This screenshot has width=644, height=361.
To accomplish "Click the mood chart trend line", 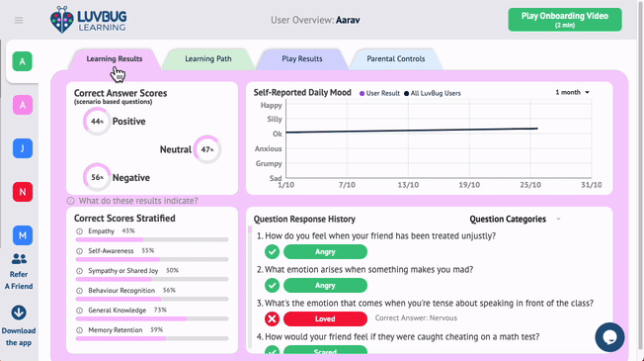I will click(412, 131).
